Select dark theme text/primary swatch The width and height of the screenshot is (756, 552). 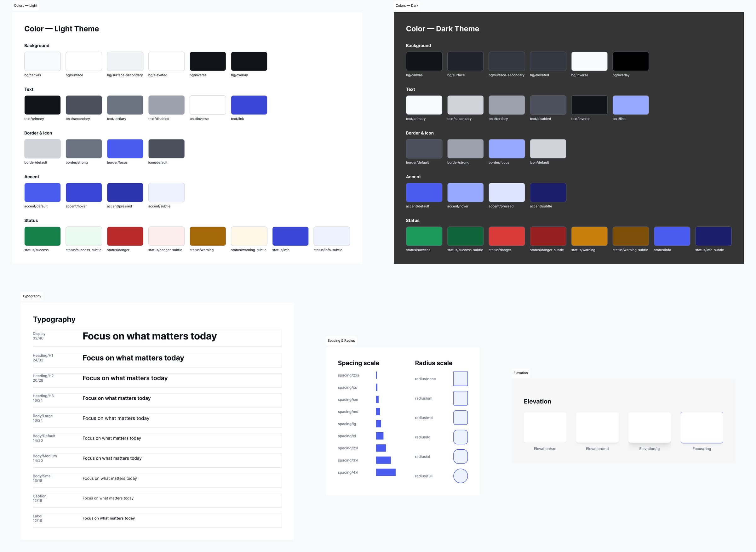424,105
